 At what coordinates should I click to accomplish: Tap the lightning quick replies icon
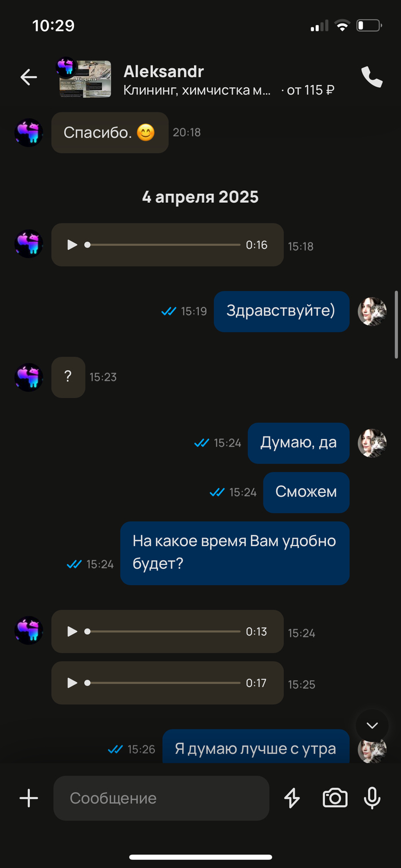(x=292, y=798)
